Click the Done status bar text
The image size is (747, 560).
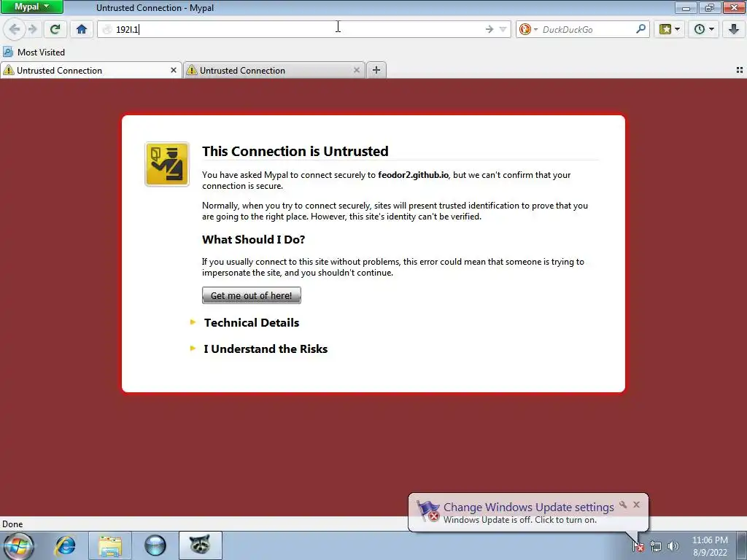click(x=12, y=524)
